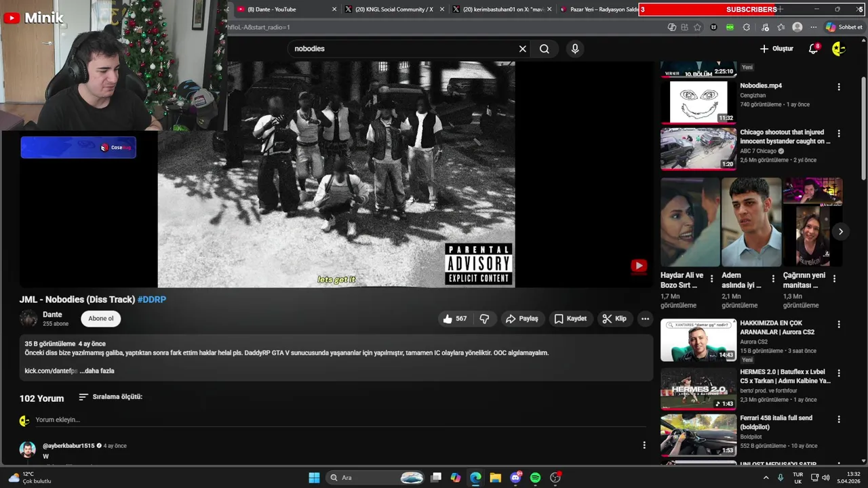Click the taskbar Ara search box
This screenshot has width=868, height=488.
376,478
